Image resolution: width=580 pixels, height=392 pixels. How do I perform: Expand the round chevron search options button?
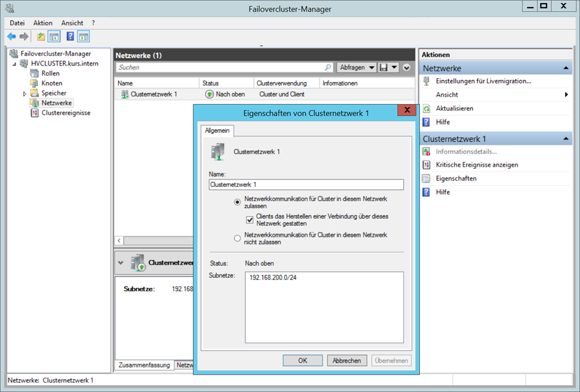coord(407,67)
